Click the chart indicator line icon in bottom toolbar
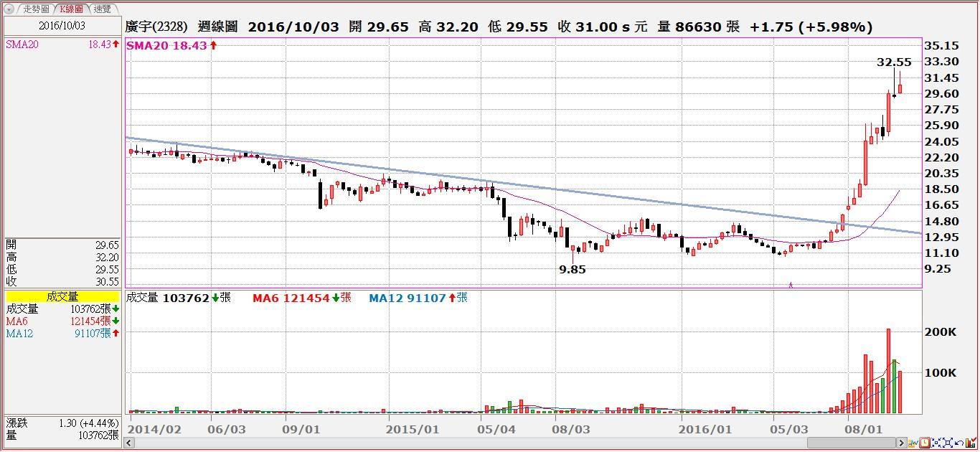 pos(914,443)
